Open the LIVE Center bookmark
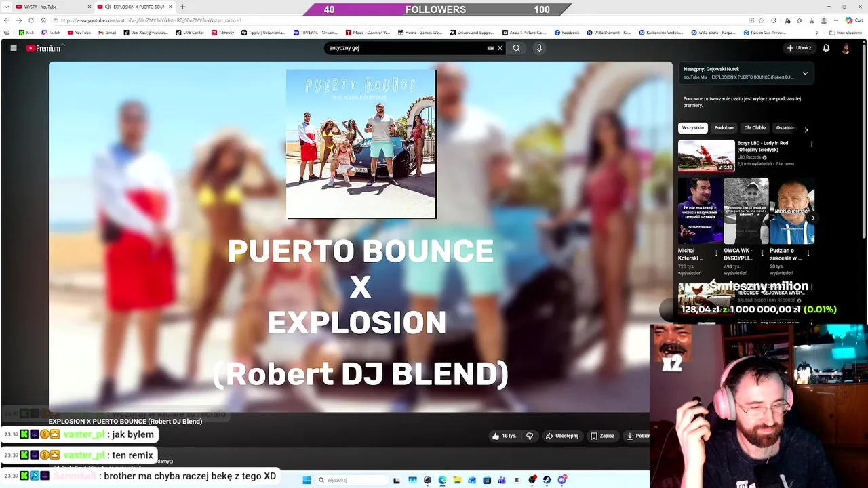The image size is (868, 488). (190, 33)
